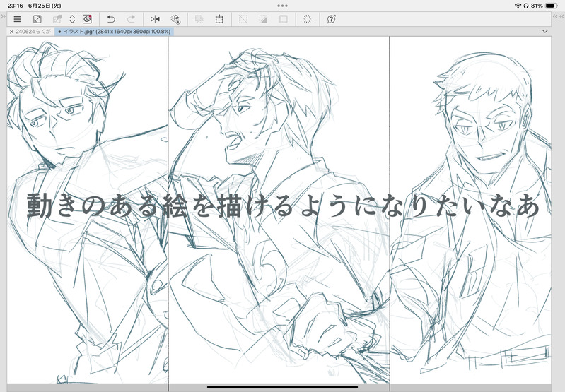
Task: Undo the last action
Action: pos(111,19)
